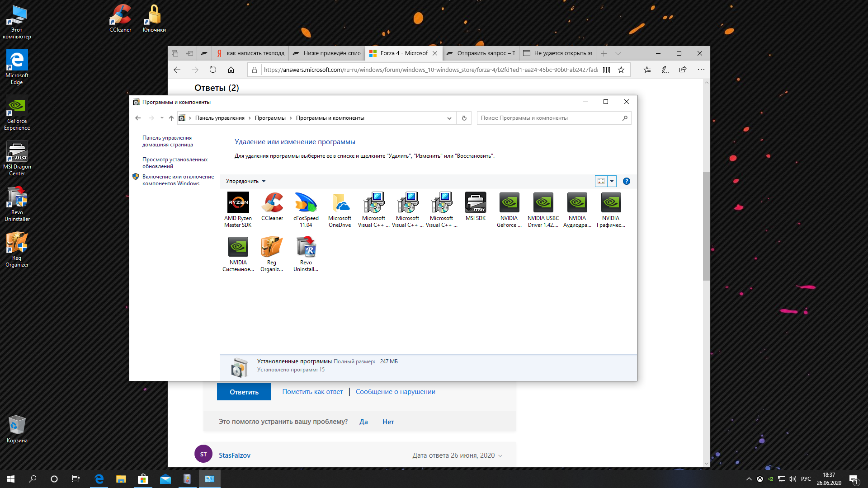Image resolution: width=868 pixels, height=488 pixels.
Task: Open view options dropdown arrow
Action: point(612,181)
